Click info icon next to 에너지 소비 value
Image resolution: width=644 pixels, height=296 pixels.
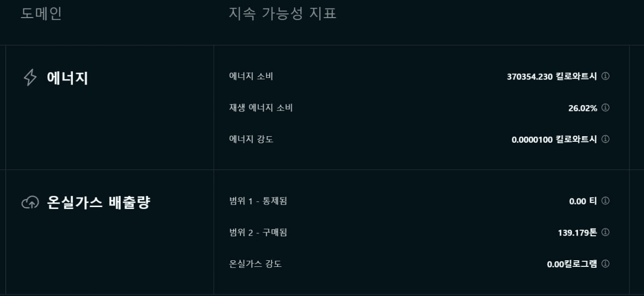pos(605,76)
